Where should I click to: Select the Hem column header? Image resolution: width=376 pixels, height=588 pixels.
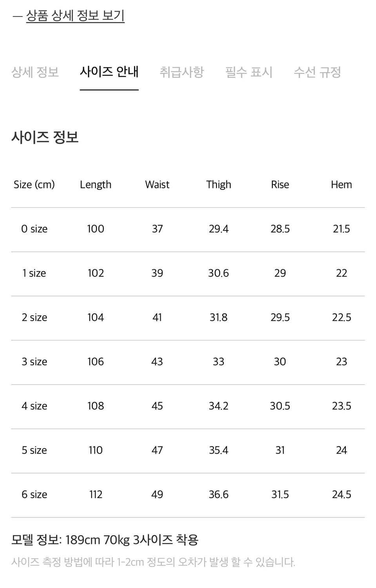(x=341, y=184)
